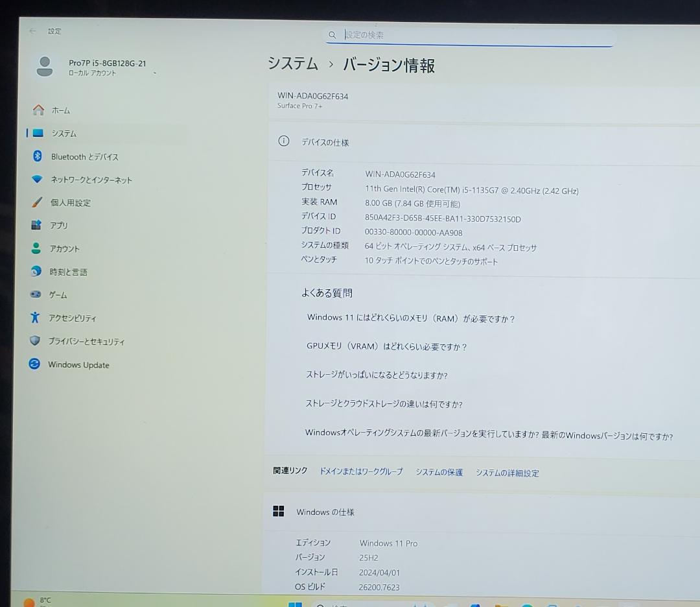Open Windows Update settings
The width and height of the screenshot is (700, 607).
pyautogui.click(x=78, y=364)
